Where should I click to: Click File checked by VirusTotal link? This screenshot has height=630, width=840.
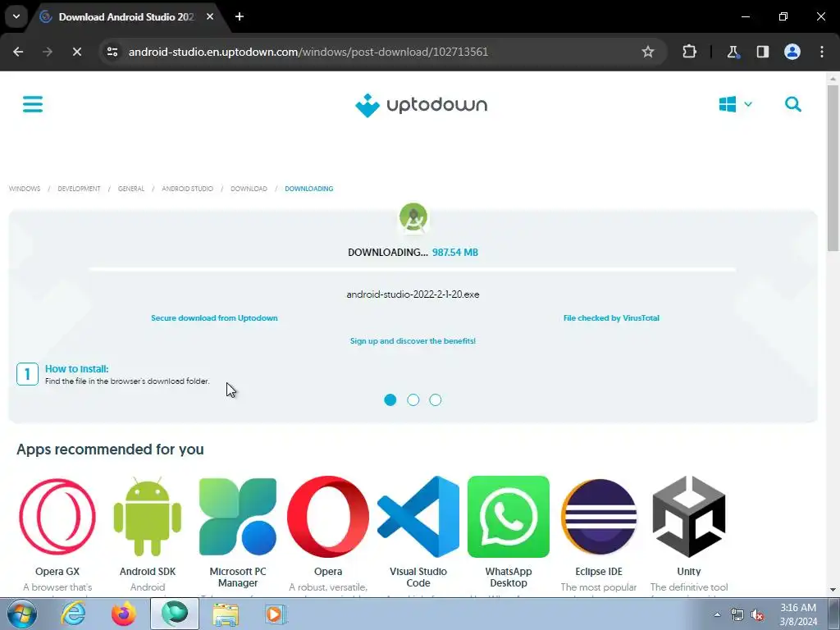click(611, 317)
